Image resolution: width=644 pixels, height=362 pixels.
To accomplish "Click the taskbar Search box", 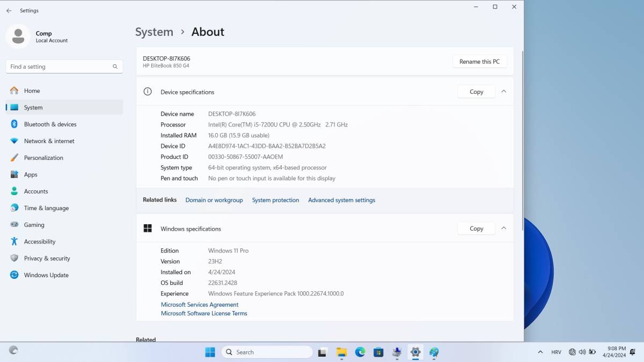I will [267, 352].
